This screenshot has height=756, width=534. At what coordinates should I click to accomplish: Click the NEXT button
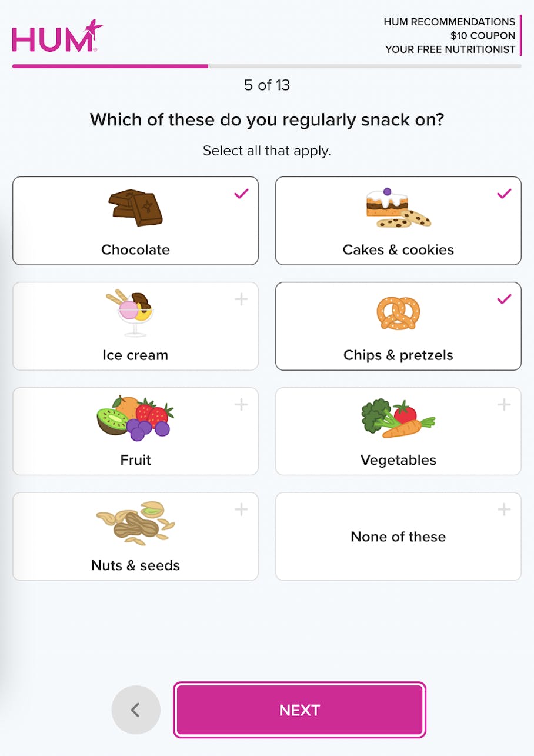(x=299, y=710)
